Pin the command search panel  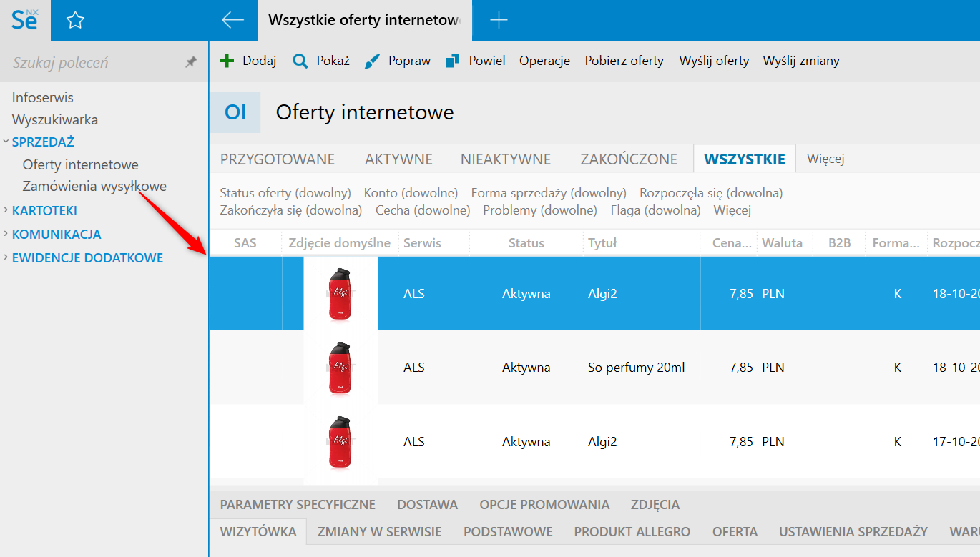click(191, 62)
